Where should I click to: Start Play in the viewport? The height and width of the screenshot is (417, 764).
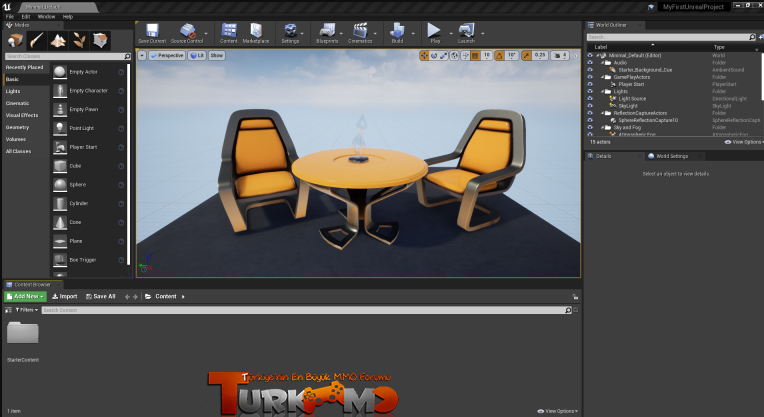[x=434, y=31]
